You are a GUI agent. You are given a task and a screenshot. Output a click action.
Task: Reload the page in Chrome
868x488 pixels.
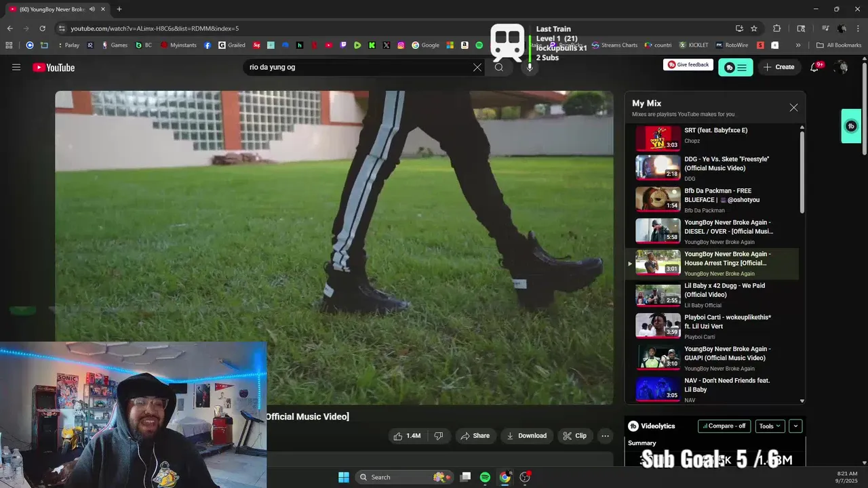42,28
